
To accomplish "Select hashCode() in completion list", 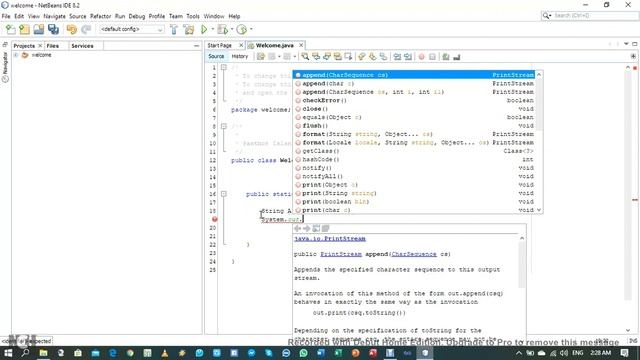I will click(x=414, y=159).
